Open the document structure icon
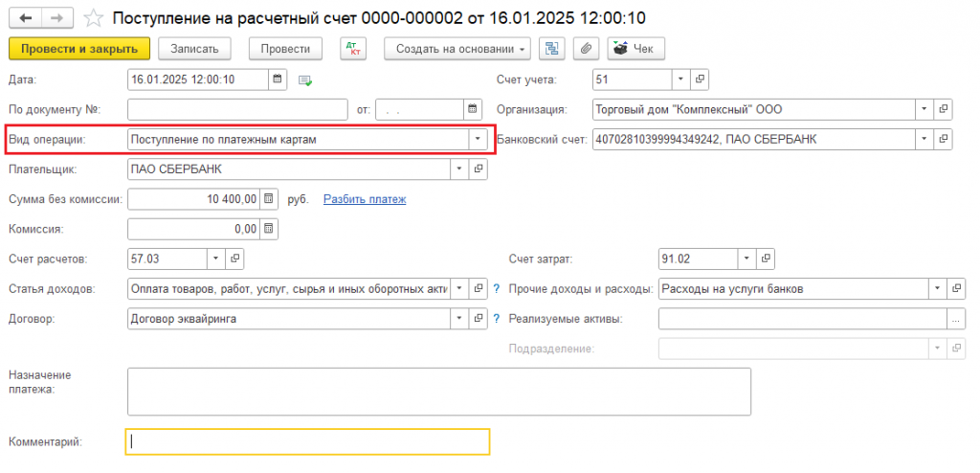The width and height of the screenshot is (980, 473). pyautogui.click(x=552, y=48)
